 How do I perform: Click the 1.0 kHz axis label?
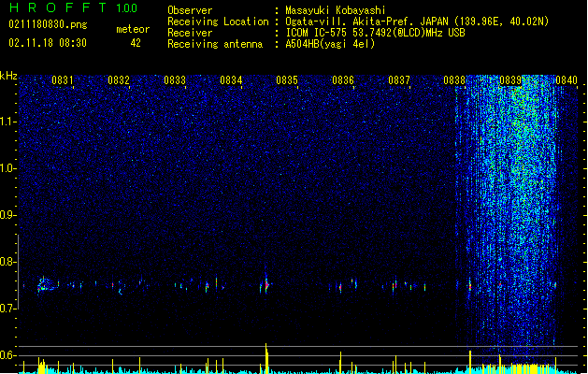[x=8, y=168]
